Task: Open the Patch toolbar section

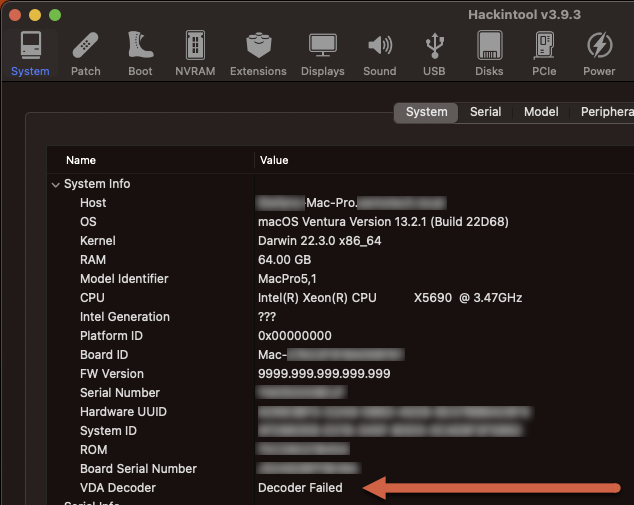Action: (85, 54)
